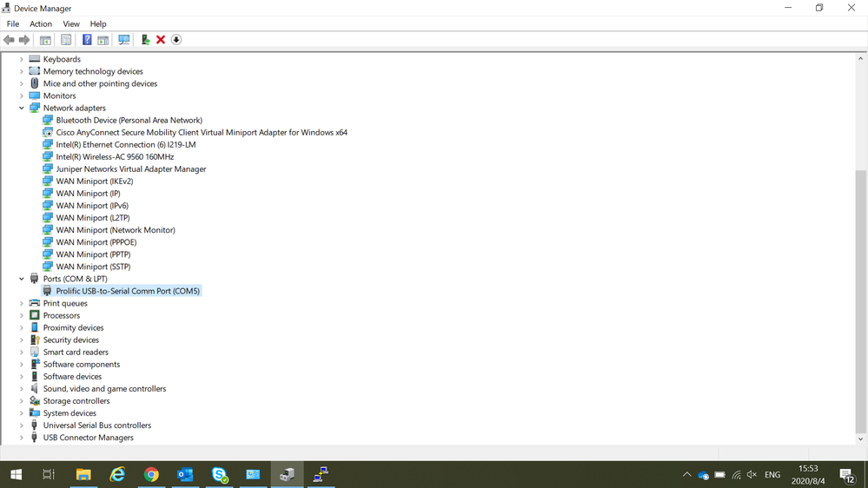Image resolution: width=868 pixels, height=488 pixels.
Task: Expand the Keyboards category
Action: pos(22,59)
